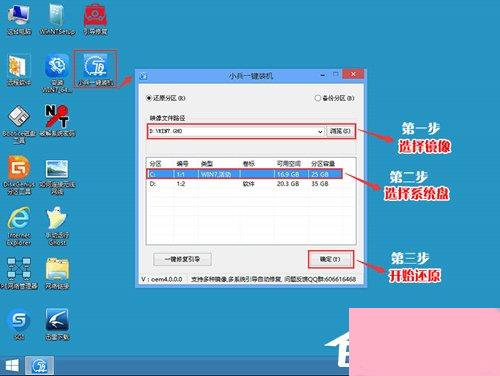This screenshot has height=376, width=500.
Task: Open the DiskGenius partition tool icon
Action: coord(19,175)
